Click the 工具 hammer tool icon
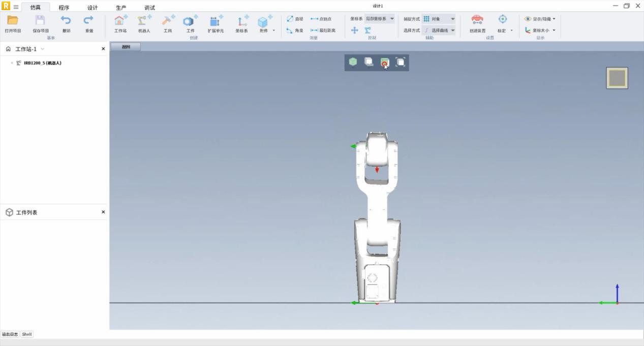This screenshot has height=346, width=644. [x=167, y=21]
